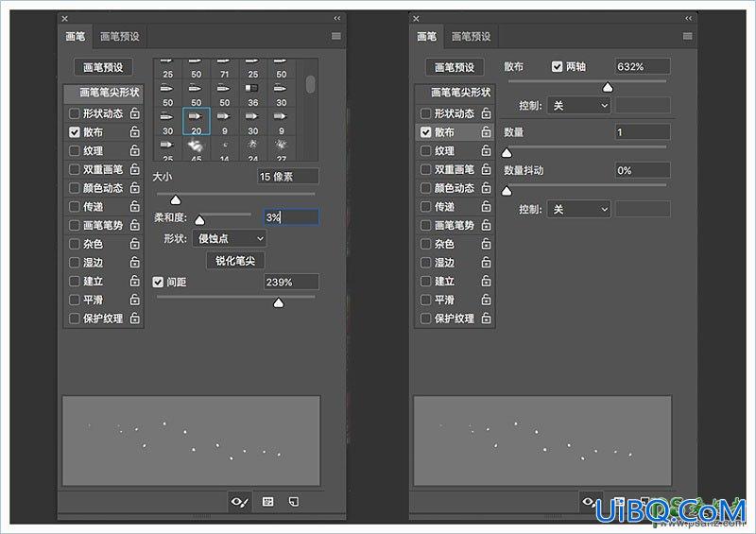Open 形状 dropdown showing 侵蚀点
The image size is (756, 534).
230,238
